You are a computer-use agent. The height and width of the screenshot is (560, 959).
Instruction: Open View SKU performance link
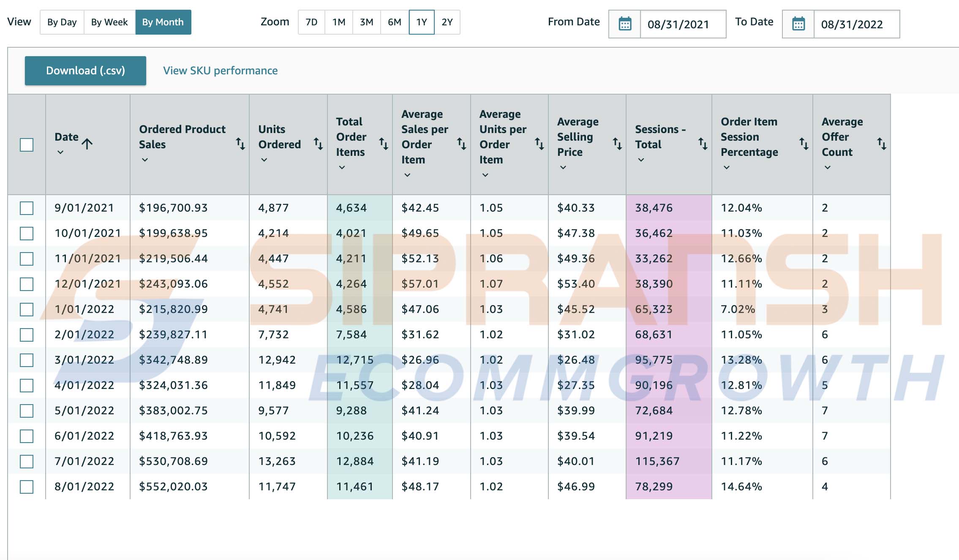tap(221, 71)
